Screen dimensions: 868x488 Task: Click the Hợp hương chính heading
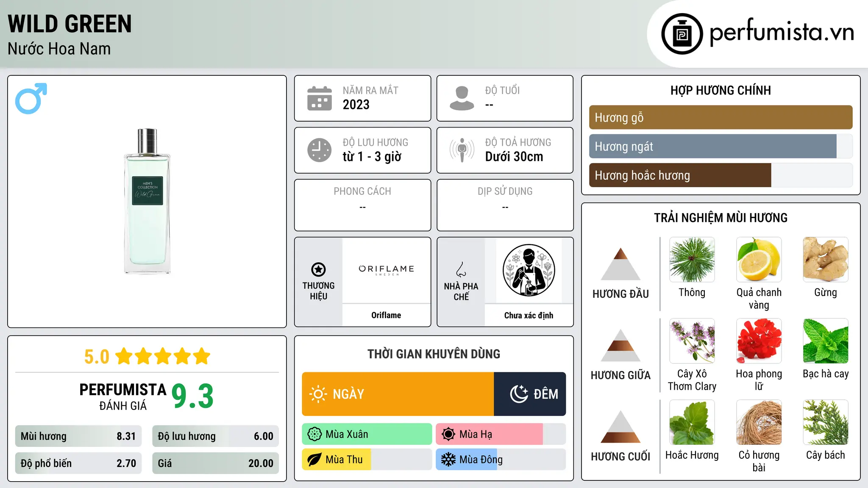pos(721,90)
